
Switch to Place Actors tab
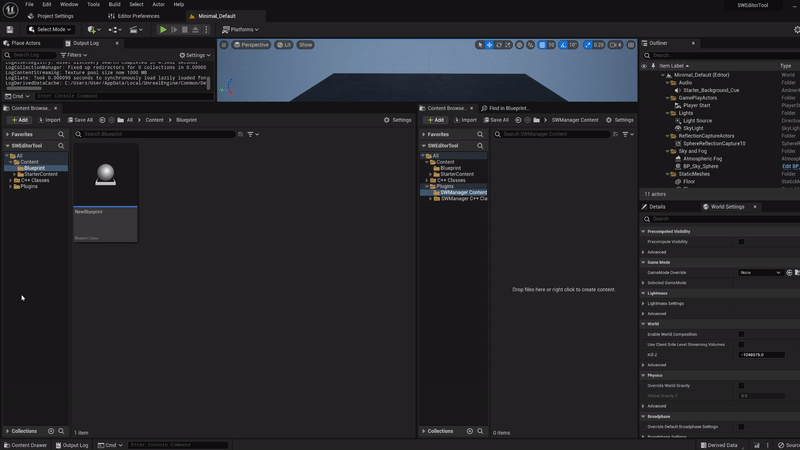point(22,43)
